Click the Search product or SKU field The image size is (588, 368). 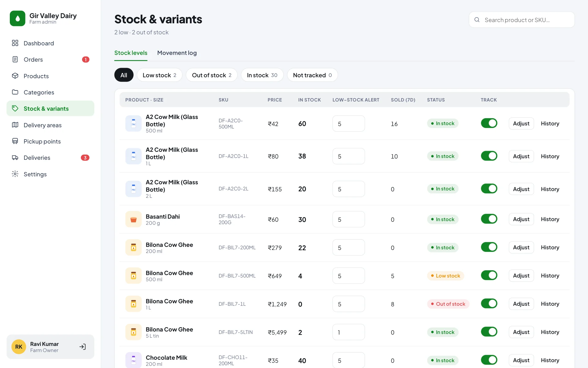point(522,20)
